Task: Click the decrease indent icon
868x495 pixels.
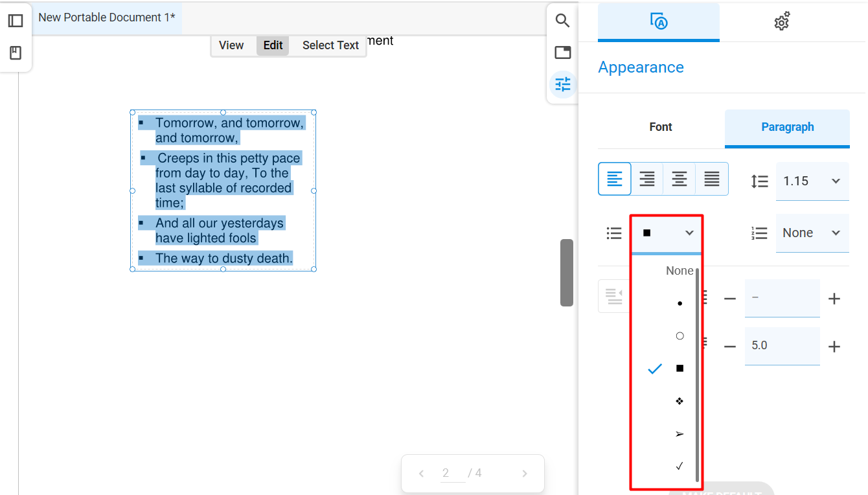Action: click(x=613, y=296)
